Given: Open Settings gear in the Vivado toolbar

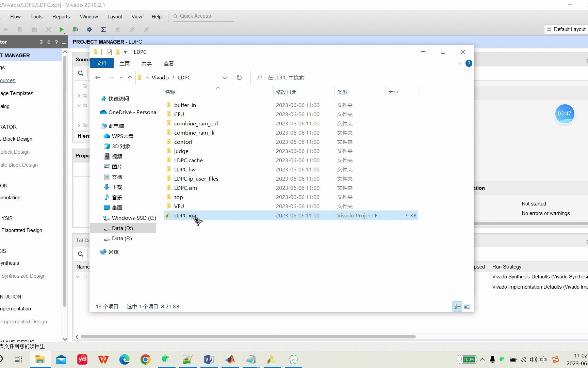Looking at the screenshot, I should pyautogui.click(x=89, y=30).
